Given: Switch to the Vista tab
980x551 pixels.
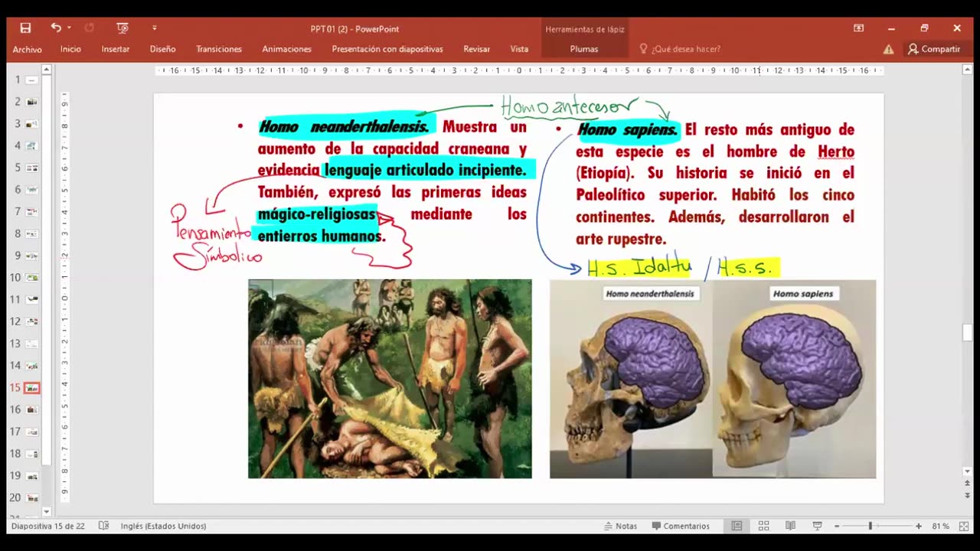Looking at the screenshot, I should (x=519, y=49).
